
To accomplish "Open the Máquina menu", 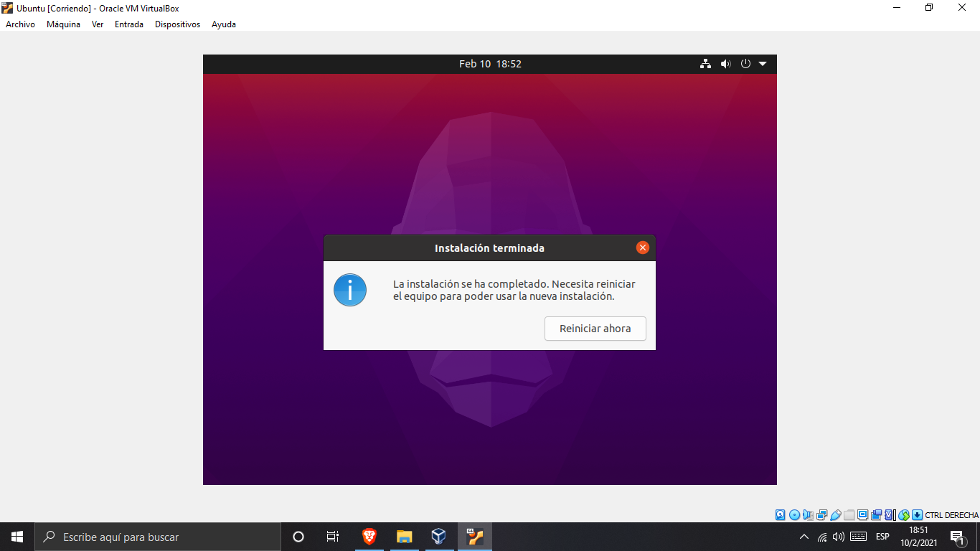I will click(63, 24).
